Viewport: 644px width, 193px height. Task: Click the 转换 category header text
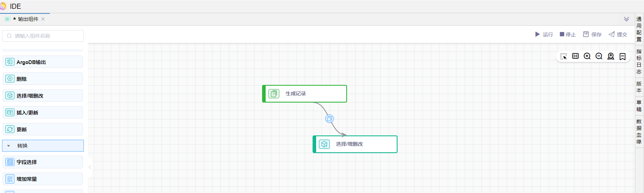tap(23, 146)
